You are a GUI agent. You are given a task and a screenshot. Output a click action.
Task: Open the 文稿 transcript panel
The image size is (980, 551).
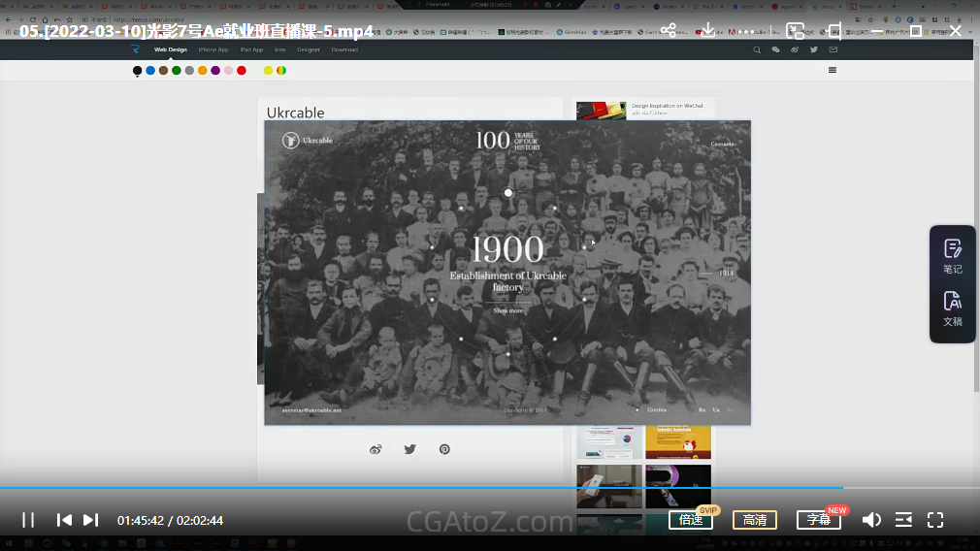[x=953, y=308]
